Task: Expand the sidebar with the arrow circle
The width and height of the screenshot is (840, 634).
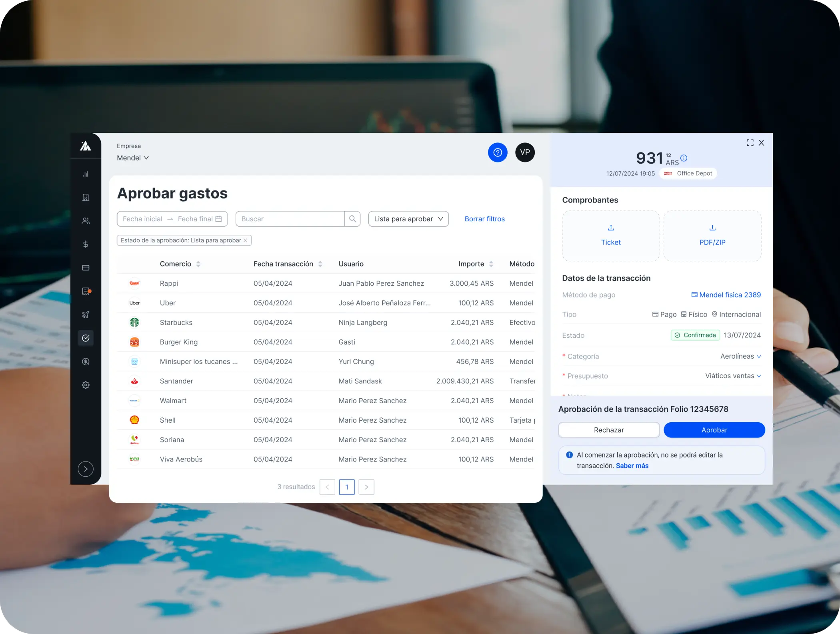Action: (86, 469)
